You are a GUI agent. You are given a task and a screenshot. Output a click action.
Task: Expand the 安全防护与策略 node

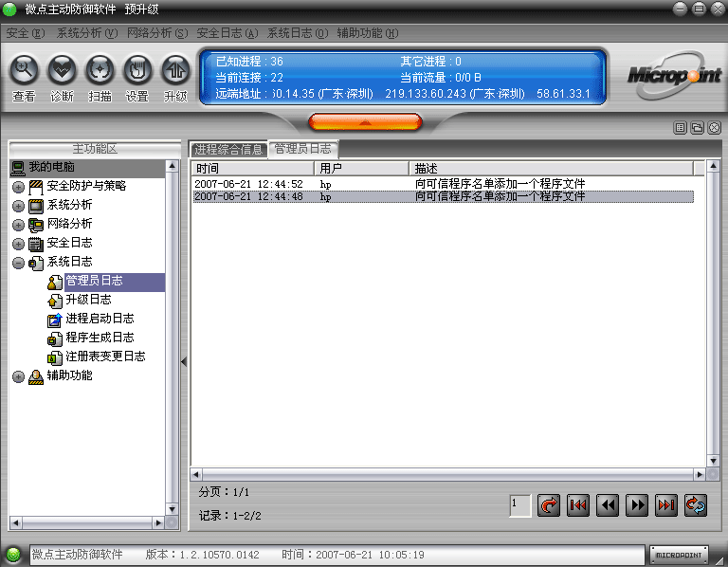(18, 187)
